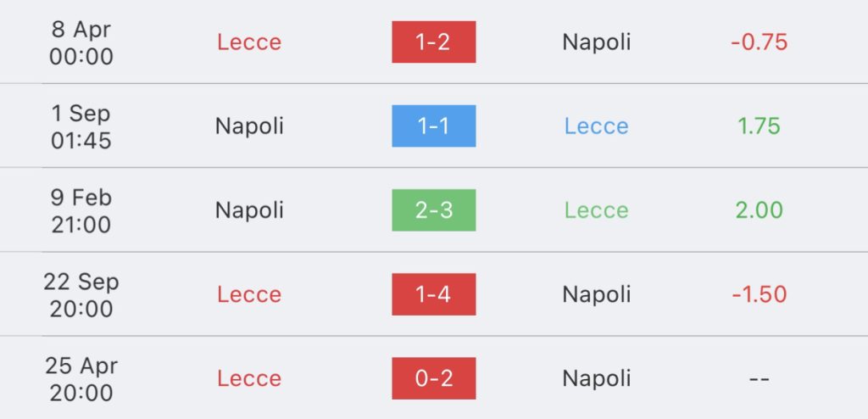Click Lecce in the 25 Apr match
The height and width of the screenshot is (419, 868).
point(249,378)
